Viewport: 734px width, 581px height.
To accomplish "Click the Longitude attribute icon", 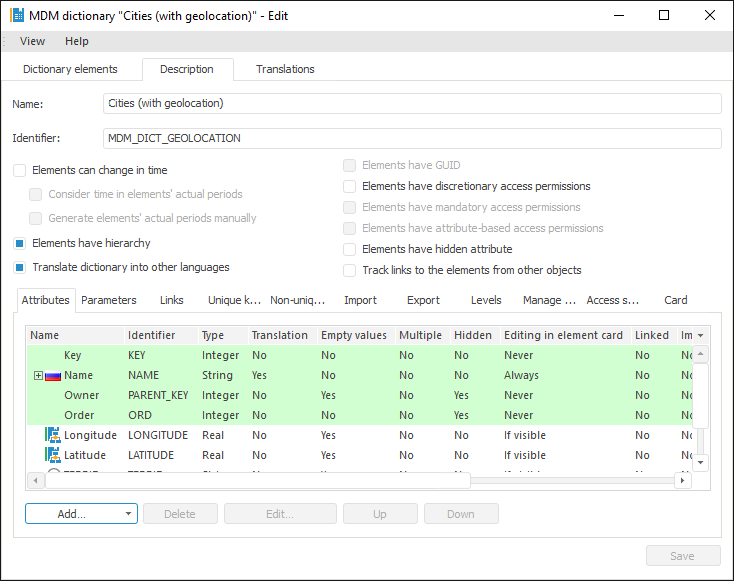I will 53,435.
